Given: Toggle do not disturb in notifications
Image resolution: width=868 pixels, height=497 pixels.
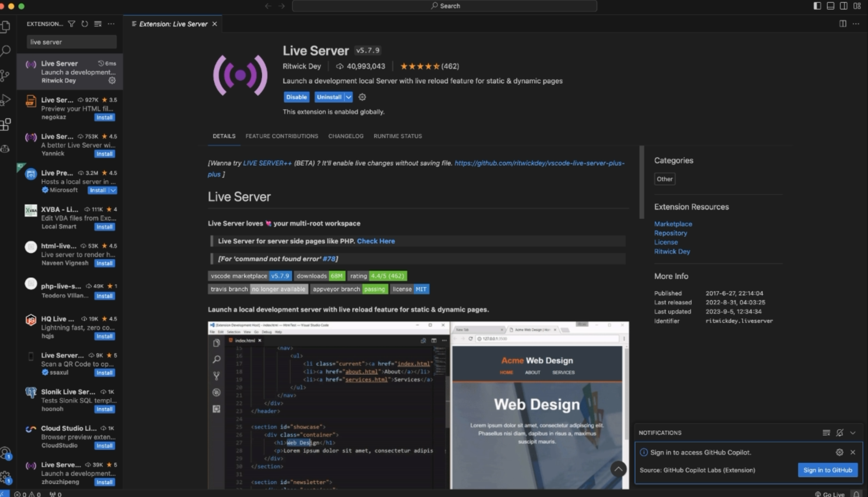Looking at the screenshot, I should tap(840, 433).
